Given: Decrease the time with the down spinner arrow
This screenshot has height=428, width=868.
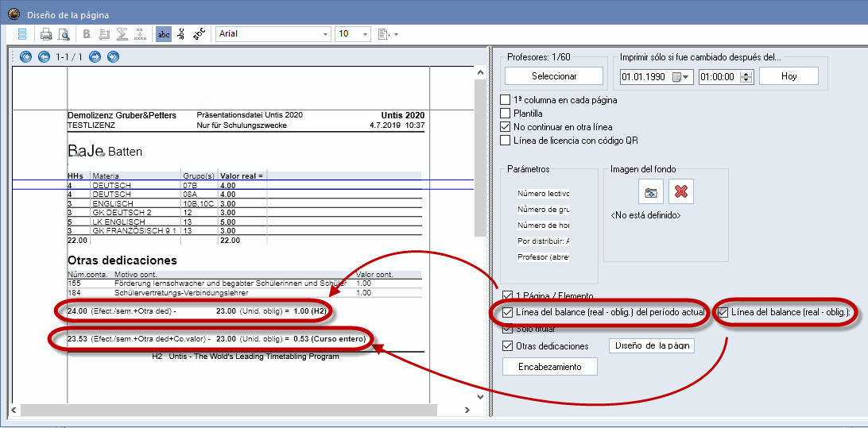Looking at the screenshot, I should 746,80.
